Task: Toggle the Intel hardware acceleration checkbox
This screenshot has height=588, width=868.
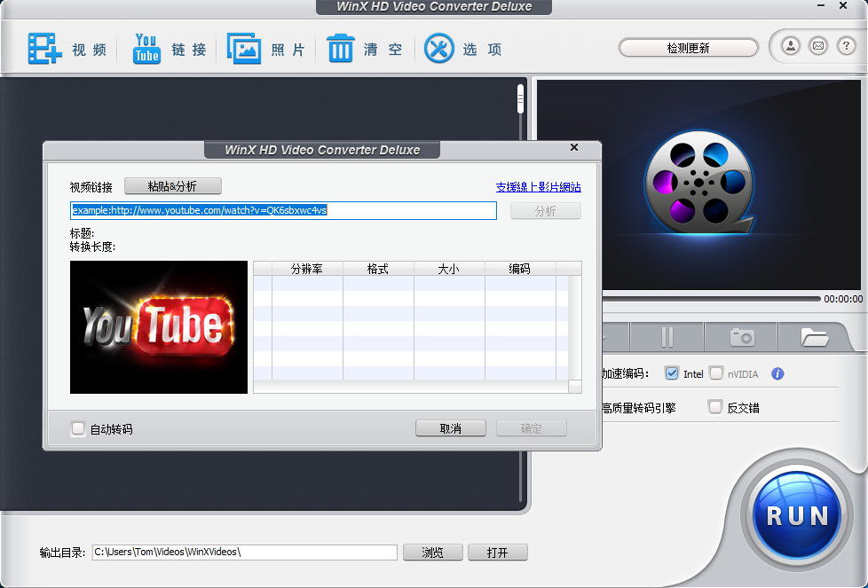Action: click(672, 373)
